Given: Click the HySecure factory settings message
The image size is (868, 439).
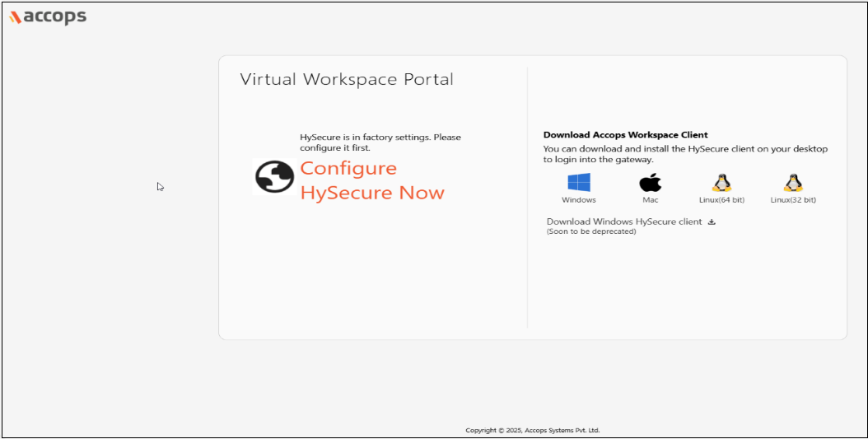Looking at the screenshot, I should point(380,142).
